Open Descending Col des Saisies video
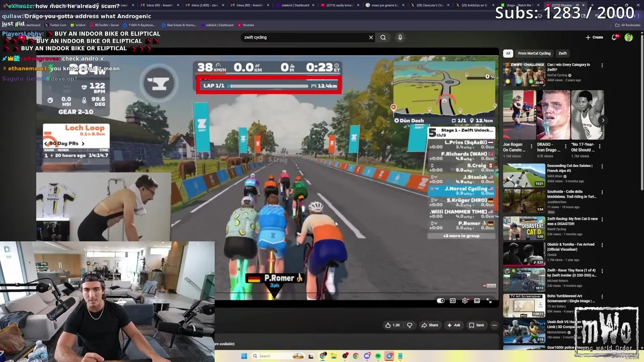Screen dimensions: 644x362 524,175
